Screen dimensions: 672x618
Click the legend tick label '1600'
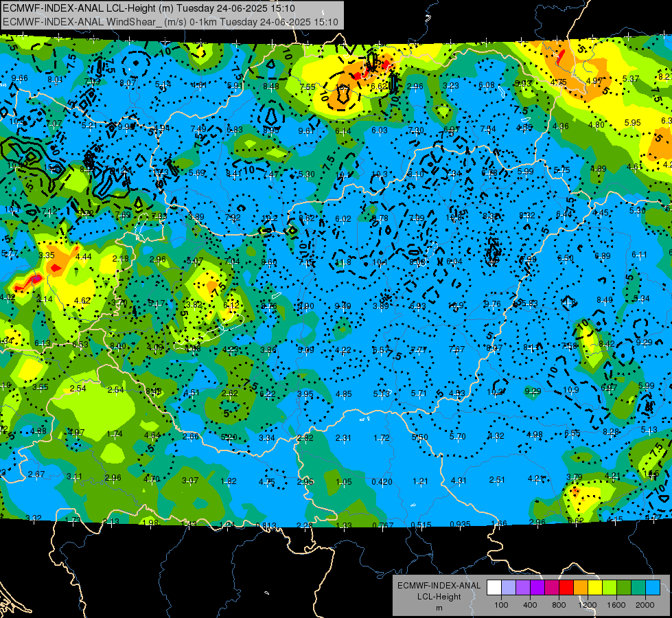(x=616, y=605)
